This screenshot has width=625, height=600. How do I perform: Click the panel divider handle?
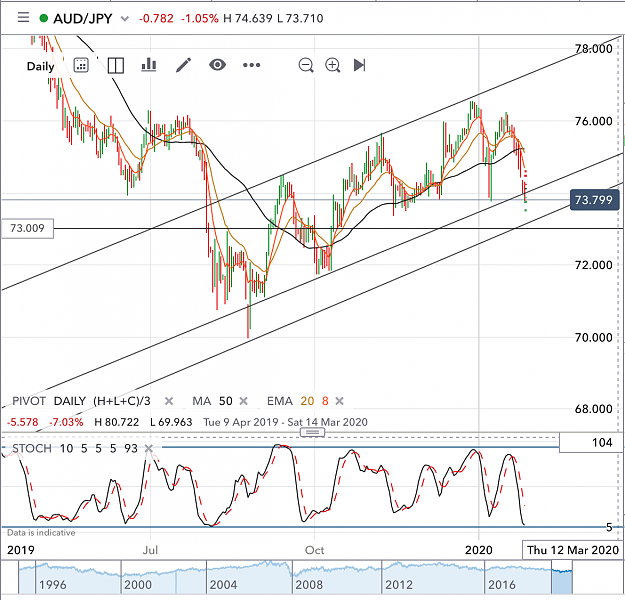pyautogui.click(x=312, y=432)
